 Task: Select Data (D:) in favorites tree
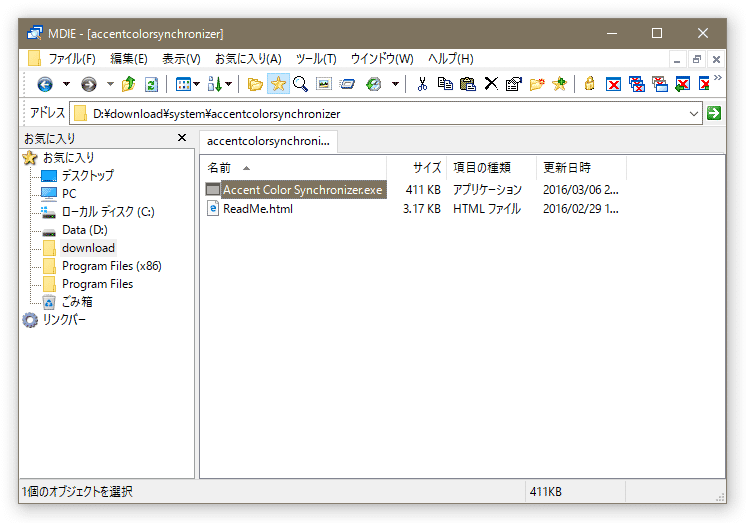tap(85, 230)
